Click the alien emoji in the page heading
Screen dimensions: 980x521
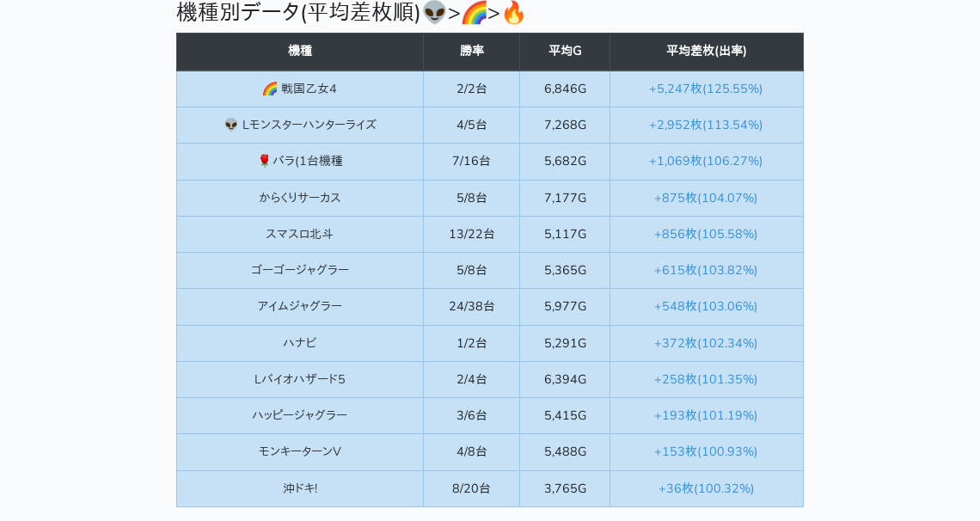click(434, 13)
